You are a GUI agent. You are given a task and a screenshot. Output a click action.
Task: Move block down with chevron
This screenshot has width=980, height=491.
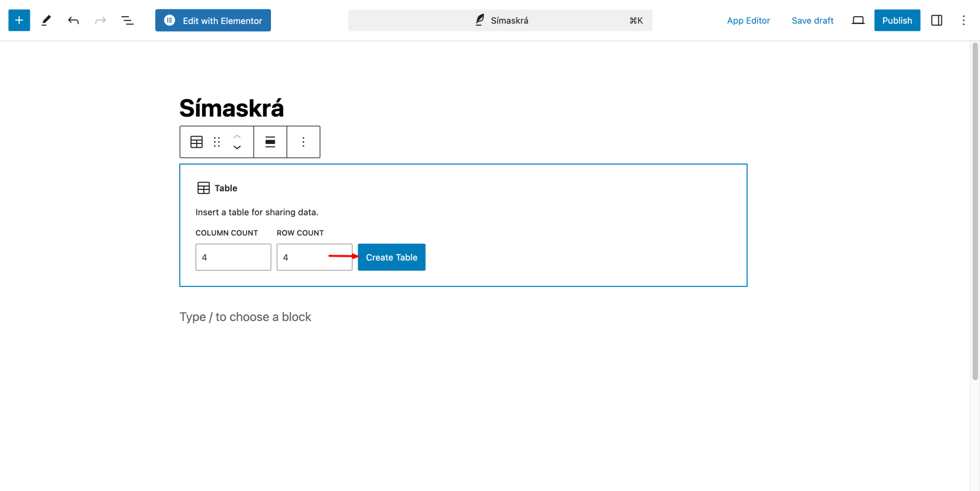(x=237, y=147)
